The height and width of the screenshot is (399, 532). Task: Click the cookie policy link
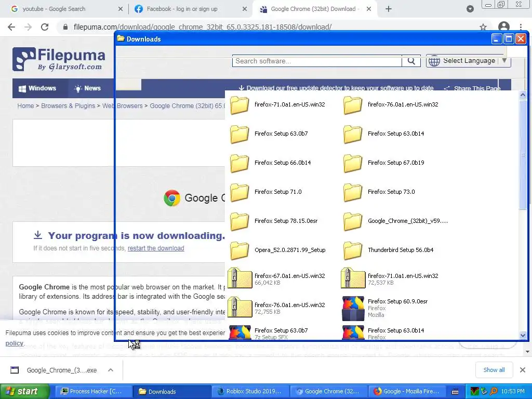[14, 343]
